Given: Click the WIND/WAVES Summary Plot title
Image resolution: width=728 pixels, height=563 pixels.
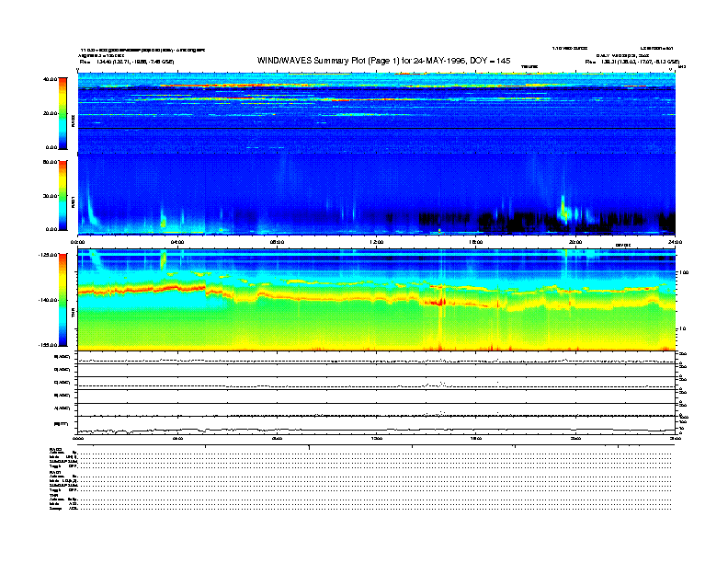Looking at the screenshot, I should [x=383, y=61].
